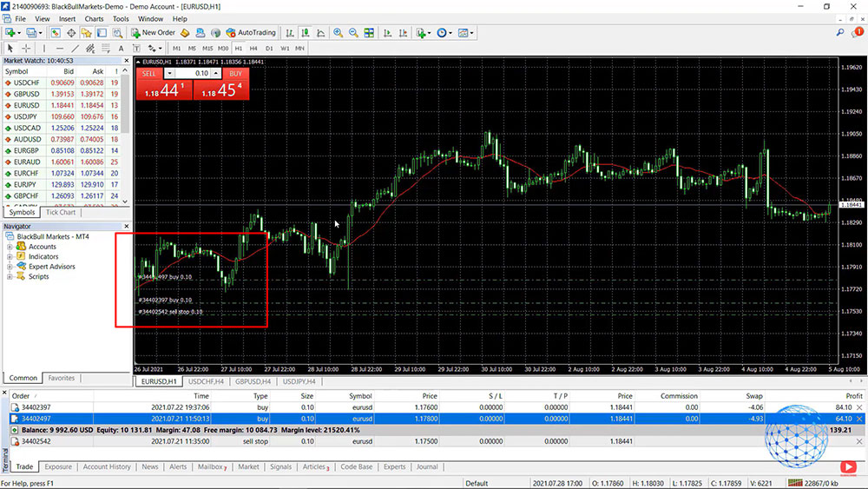Increase lot volume with right arrow
This screenshot has width=868, height=489.
pos(216,73)
